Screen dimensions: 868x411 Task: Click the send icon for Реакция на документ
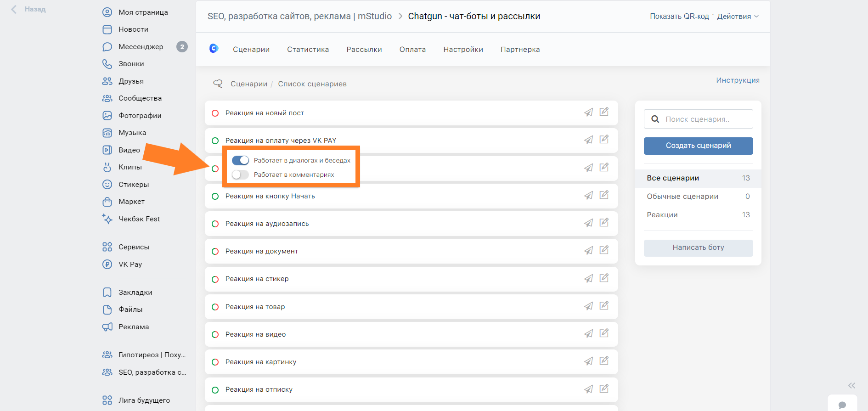pyautogui.click(x=588, y=251)
